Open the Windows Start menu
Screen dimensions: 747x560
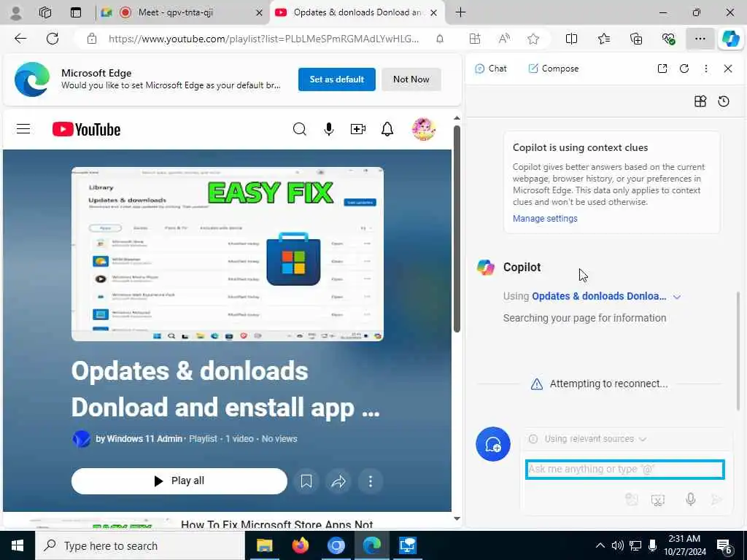[18, 545]
